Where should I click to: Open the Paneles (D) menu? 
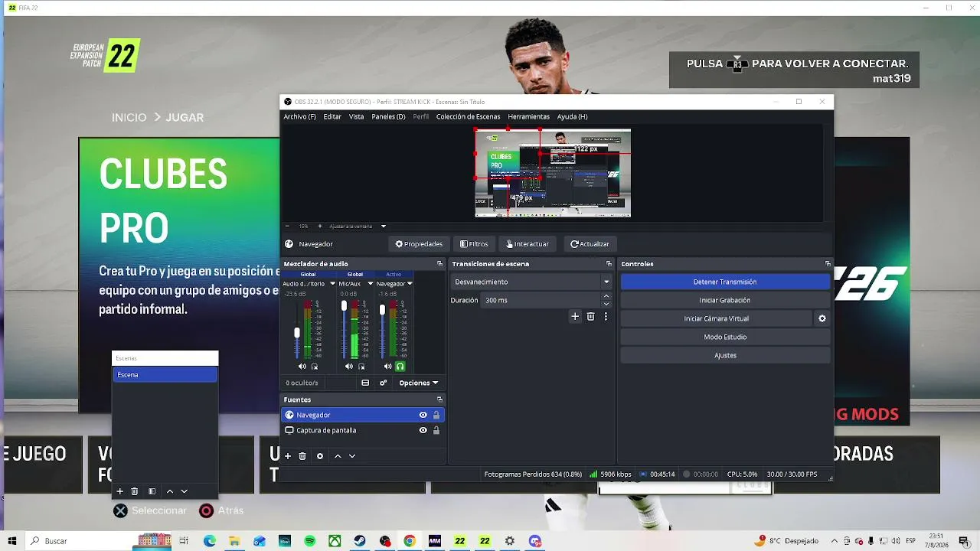(388, 116)
